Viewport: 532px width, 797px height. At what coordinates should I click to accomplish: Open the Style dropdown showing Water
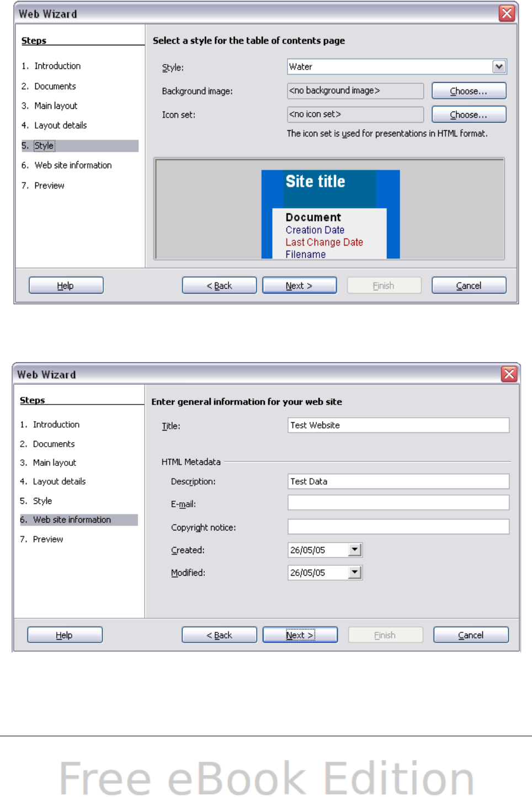[x=499, y=67]
